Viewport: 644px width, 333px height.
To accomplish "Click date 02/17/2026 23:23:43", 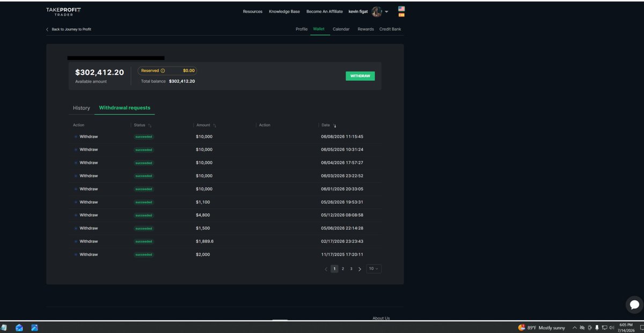I will click(x=342, y=241).
